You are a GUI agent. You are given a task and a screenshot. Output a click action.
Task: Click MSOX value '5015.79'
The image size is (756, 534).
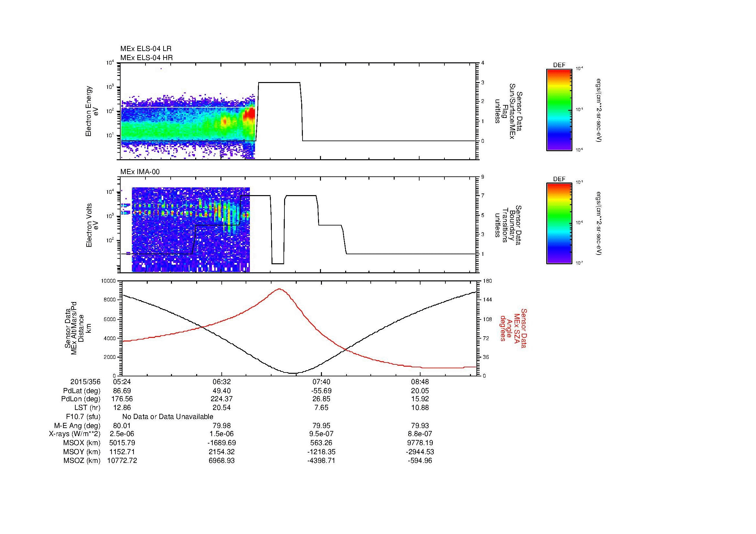tap(122, 443)
